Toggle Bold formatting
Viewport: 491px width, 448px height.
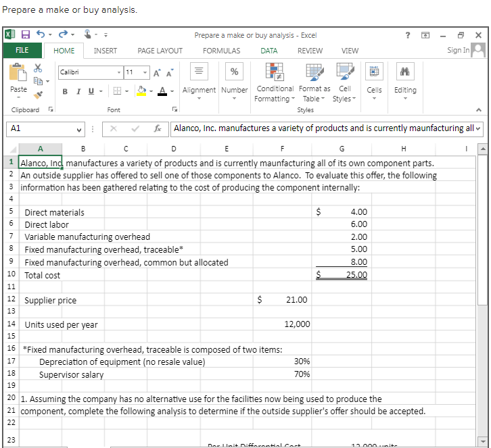click(x=65, y=91)
